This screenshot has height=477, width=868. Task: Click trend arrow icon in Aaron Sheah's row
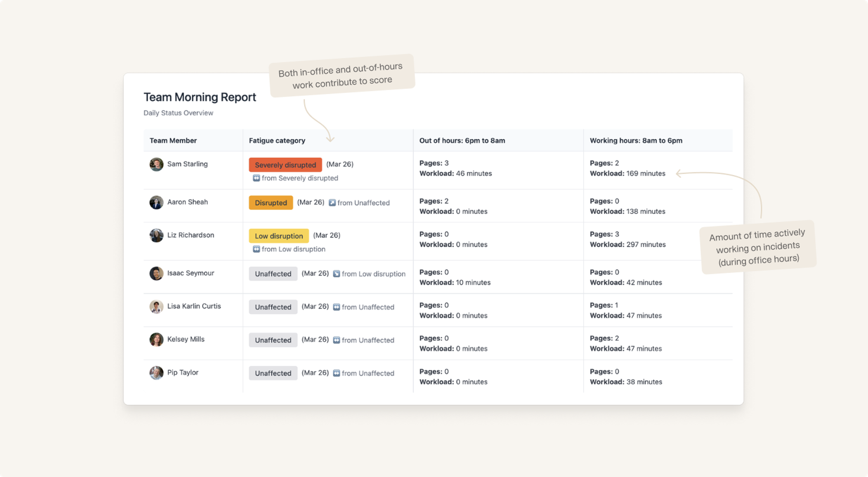332,203
